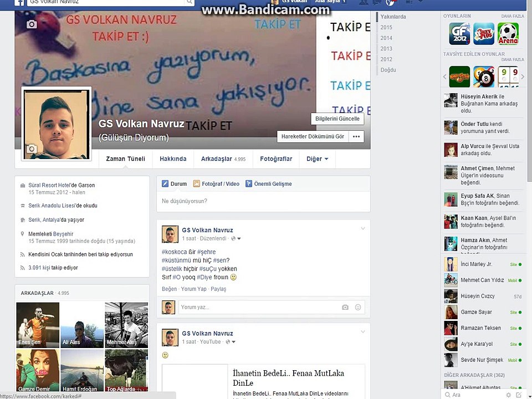Switch to Hakkında tab
Image resolution: width=532 pixels, height=399 pixels.
point(173,159)
